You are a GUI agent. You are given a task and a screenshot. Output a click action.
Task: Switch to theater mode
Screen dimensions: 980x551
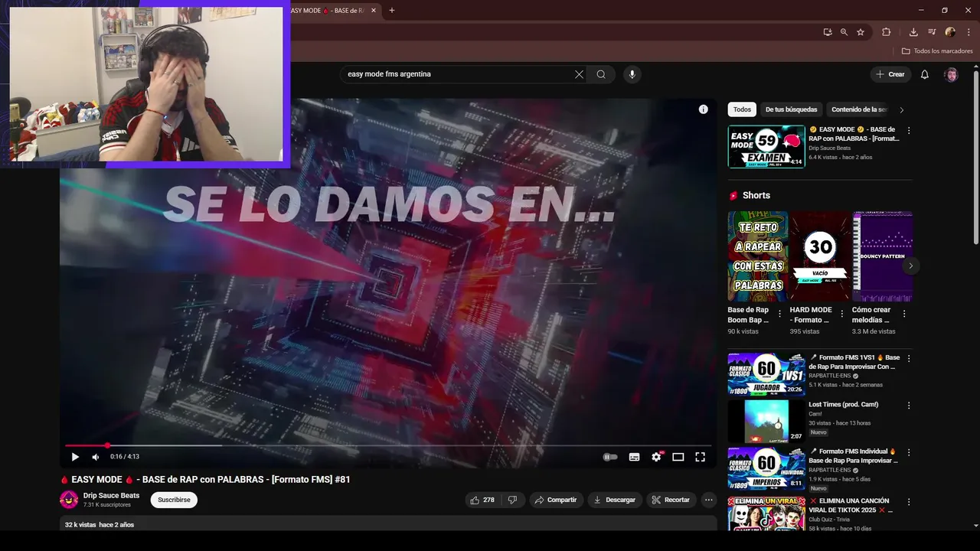[x=678, y=457]
